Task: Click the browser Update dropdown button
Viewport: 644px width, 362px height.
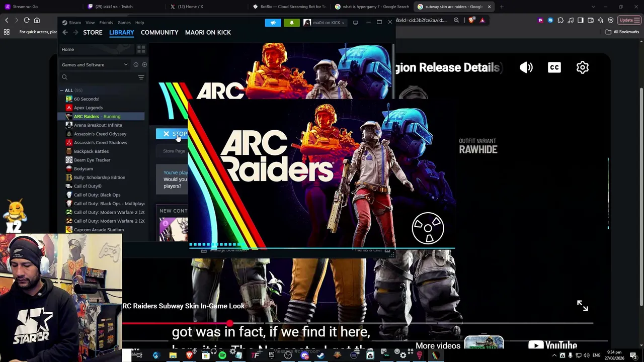Action: [629, 20]
